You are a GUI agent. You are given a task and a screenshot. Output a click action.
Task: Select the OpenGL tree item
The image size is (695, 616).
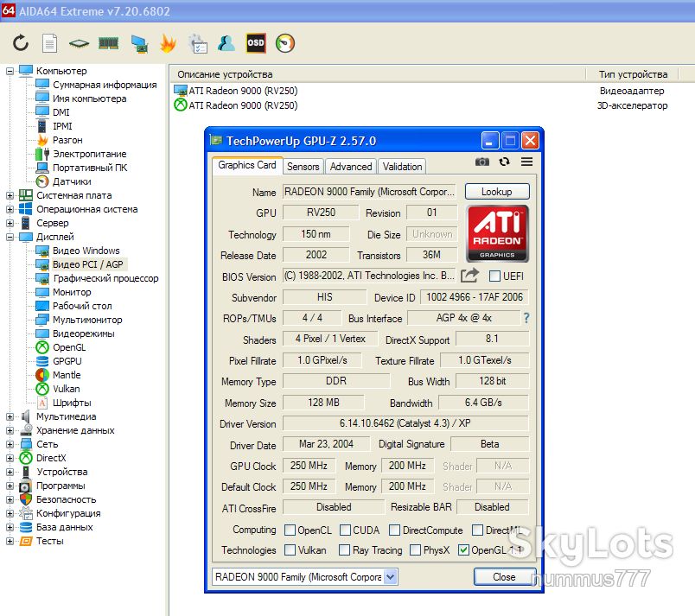(69, 347)
